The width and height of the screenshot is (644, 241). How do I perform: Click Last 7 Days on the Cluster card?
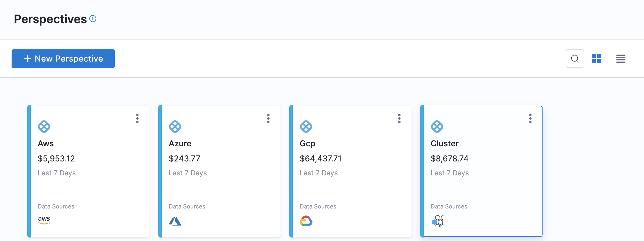(x=450, y=173)
